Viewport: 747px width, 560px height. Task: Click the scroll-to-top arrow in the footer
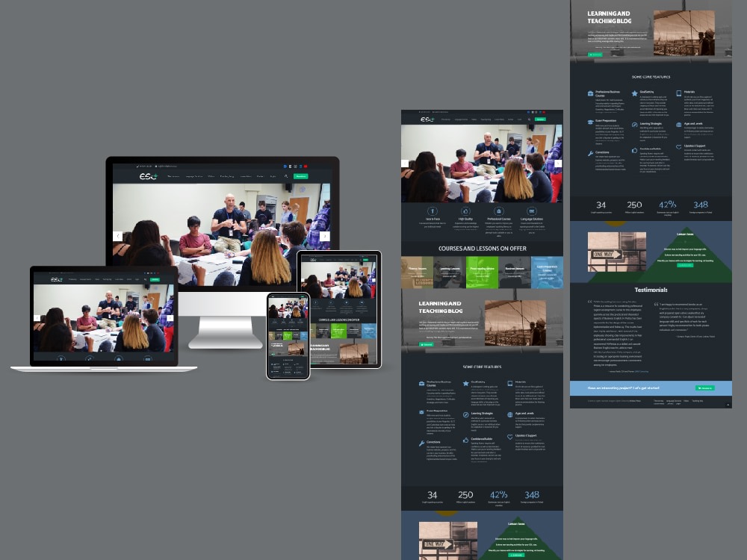(728, 405)
